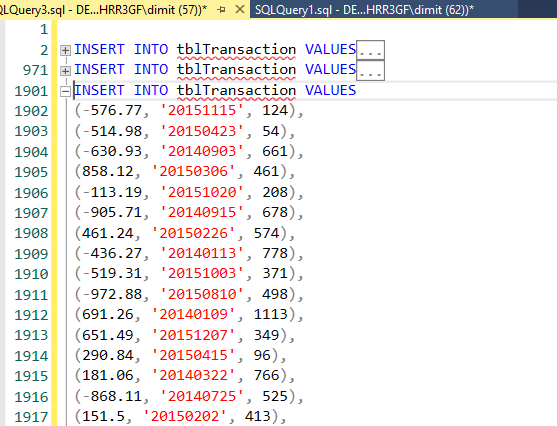Viewport: 557px width, 426px height.
Task: Click the date '20150810'
Action: click(x=202, y=294)
